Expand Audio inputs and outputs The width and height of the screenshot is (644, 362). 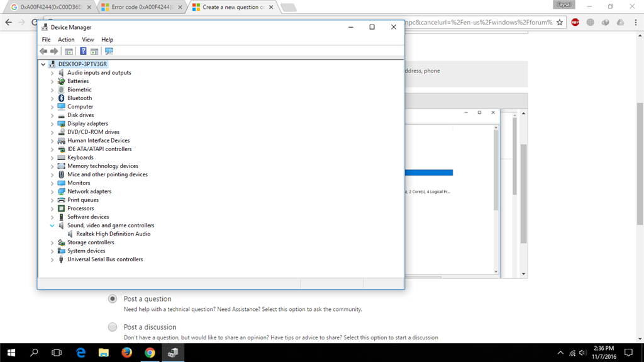tap(52, 73)
